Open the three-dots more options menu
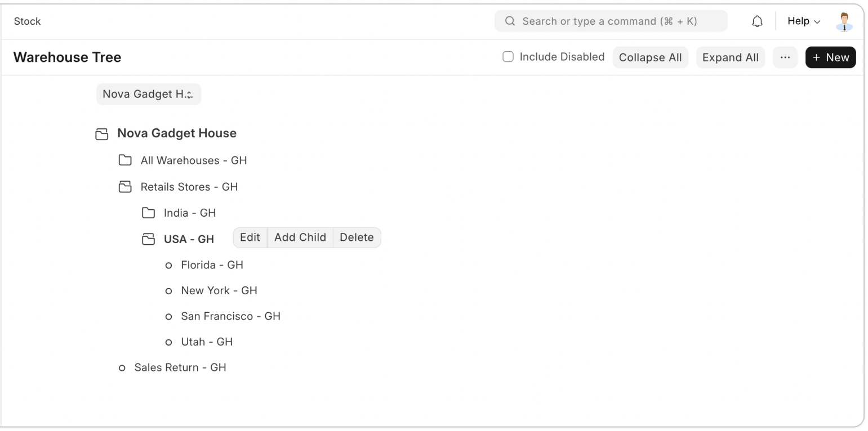The width and height of the screenshot is (868, 431). [x=785, y=57]
